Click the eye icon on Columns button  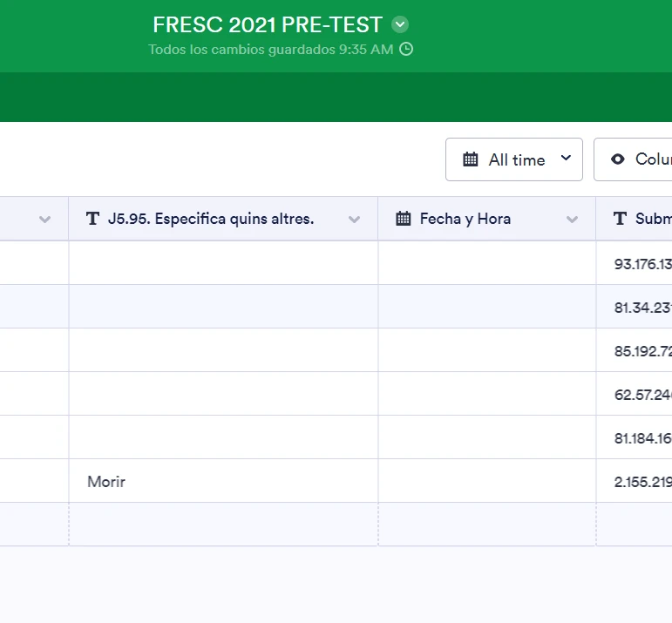(x=618, y=159)
